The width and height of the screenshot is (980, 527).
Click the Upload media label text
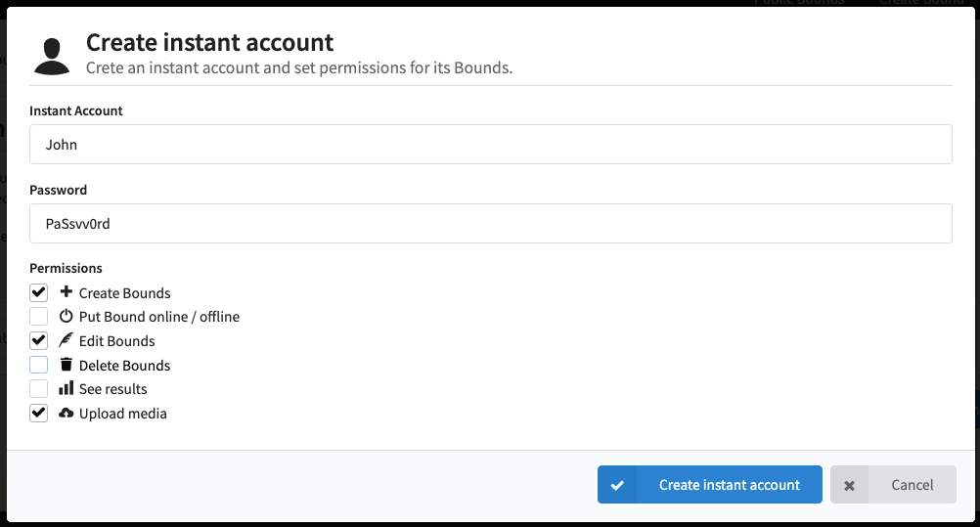pyautogui.click(x=123, y=414)
